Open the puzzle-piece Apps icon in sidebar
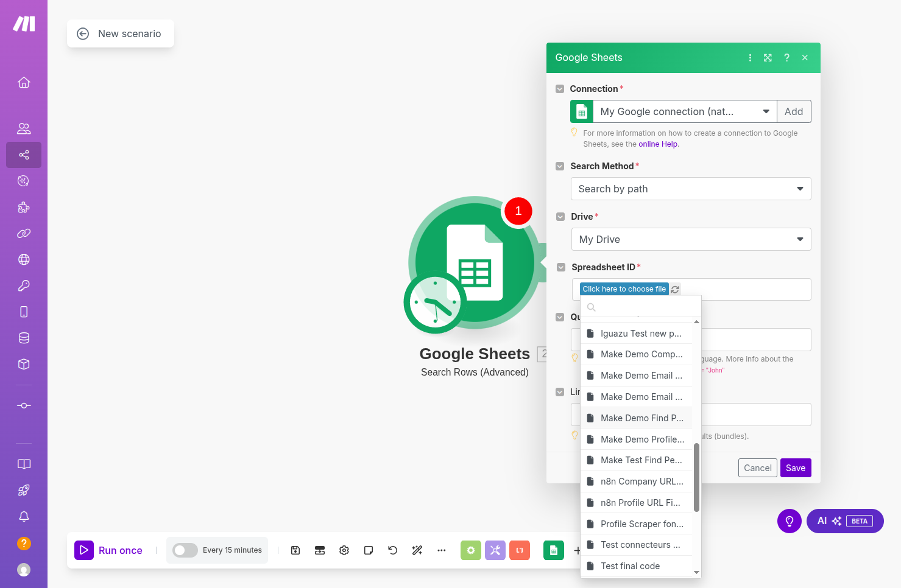Viewport: 901px width, 588px height. tap(24, 207)
